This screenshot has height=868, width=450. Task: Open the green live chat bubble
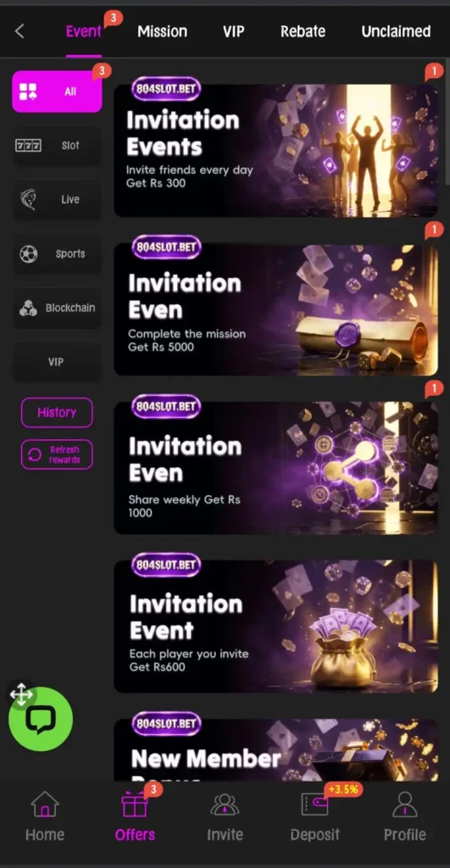pyautogui.click(x=41, y=719)
